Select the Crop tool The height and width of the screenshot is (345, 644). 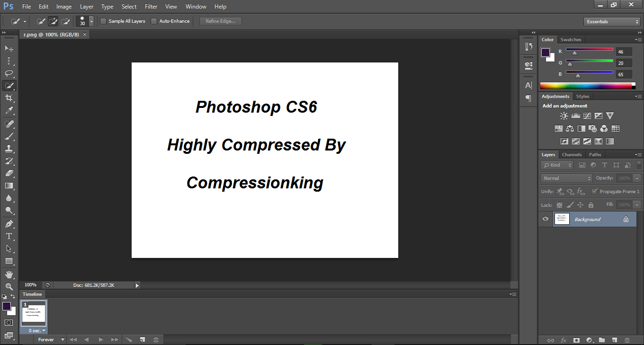tap(9, 98)
